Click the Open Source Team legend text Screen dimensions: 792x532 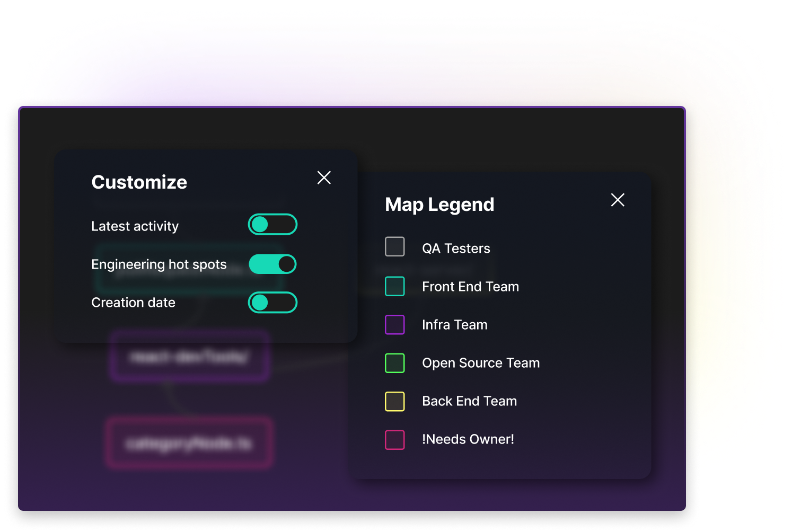point(481,363)
